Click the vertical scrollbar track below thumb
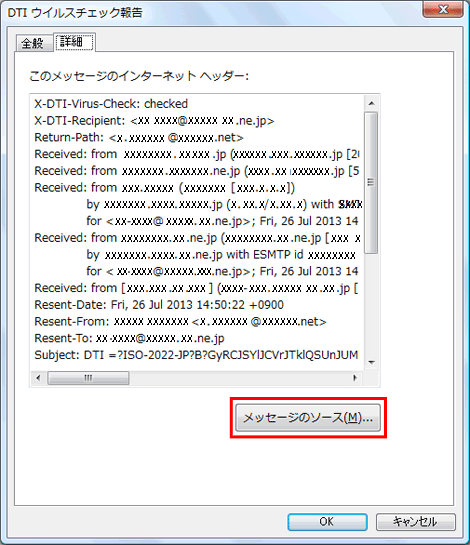 (371, 304)
